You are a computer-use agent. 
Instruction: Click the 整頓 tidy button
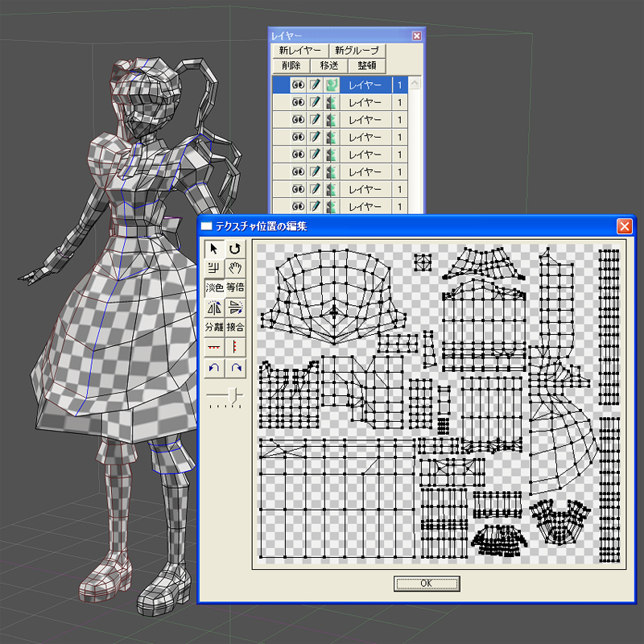click(x=367, y=66)
